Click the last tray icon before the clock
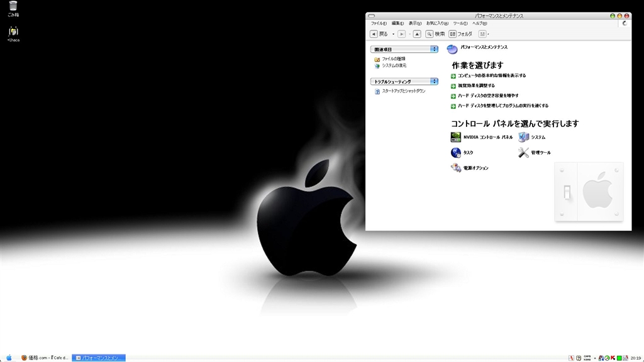This screenshot has height=362, width=644. 626,358
